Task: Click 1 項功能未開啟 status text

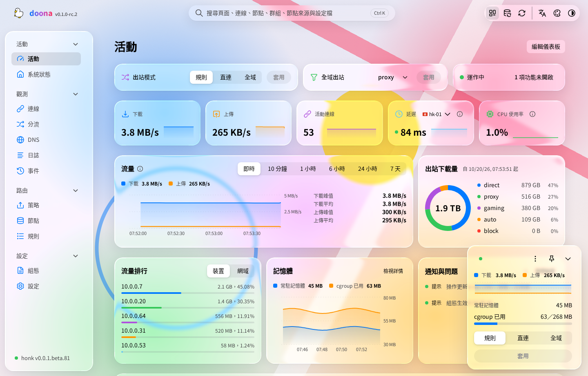Action: click(x=534, y=77)
